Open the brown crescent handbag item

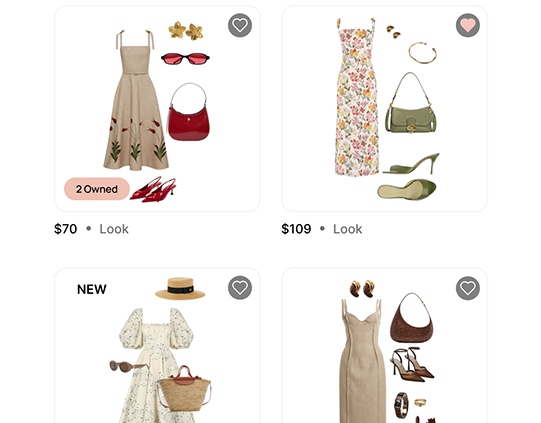pyautogui.click(x=412, y=318)
